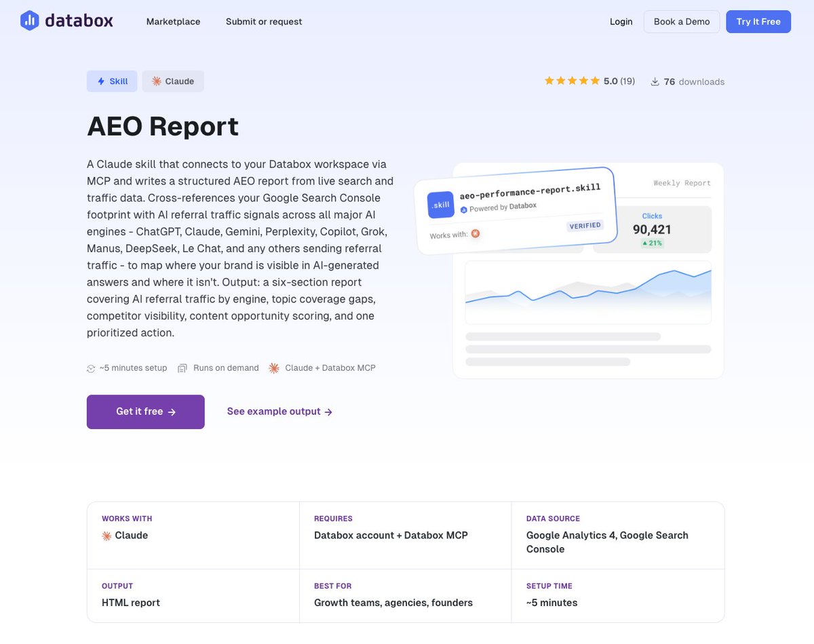Click Growth teams, agencies, founders text
The width and height of the screenshot is (814, 644).
pos(393,603)
